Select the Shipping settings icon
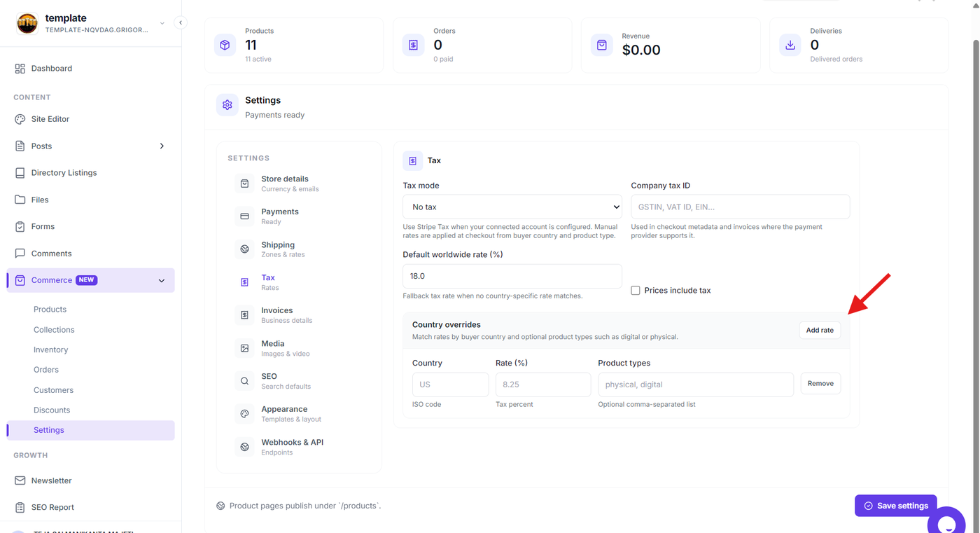 [244, 249]
